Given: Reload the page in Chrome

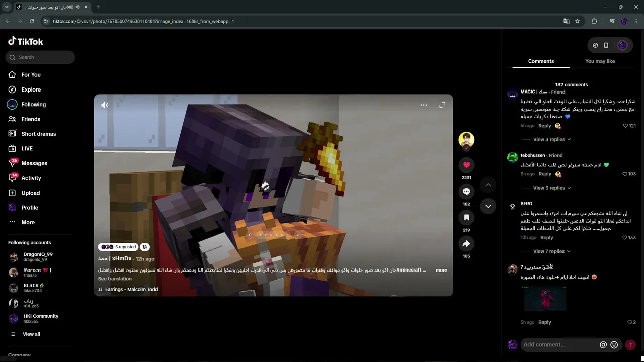Looking at the screenshot, I should tap(32, 21).
